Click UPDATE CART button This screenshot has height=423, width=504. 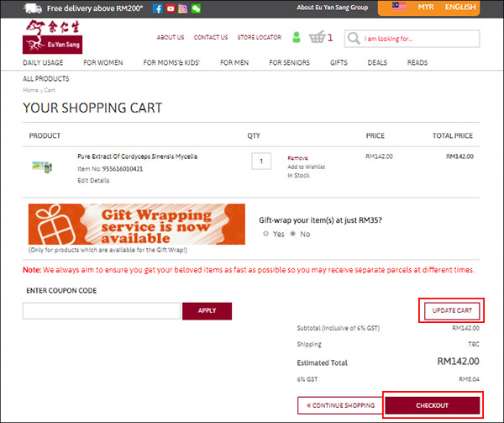[452, 311]
